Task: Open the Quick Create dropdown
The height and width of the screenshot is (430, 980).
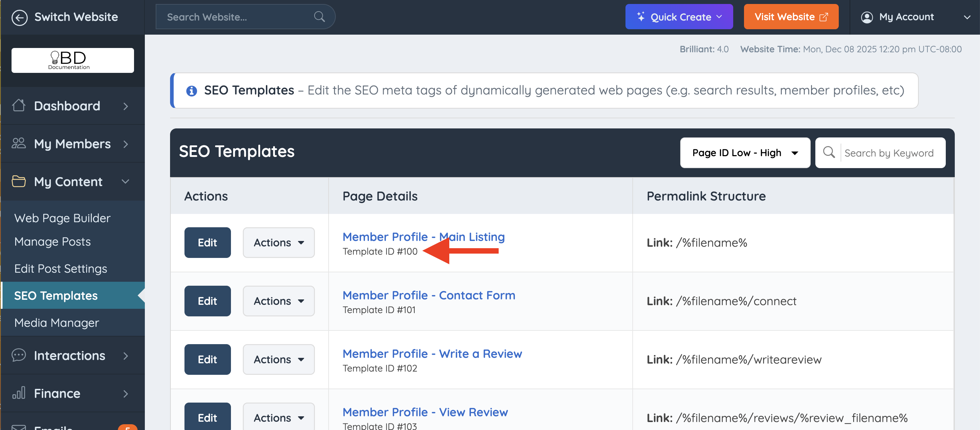Action: pos(679,17)
